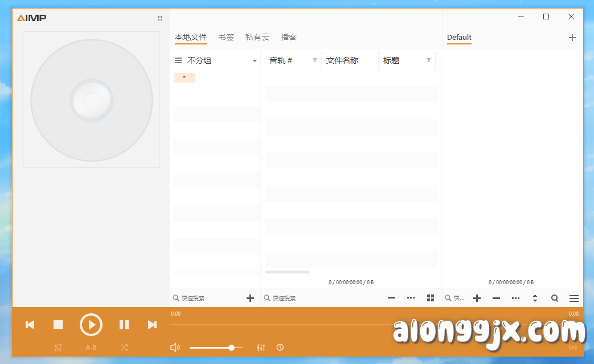Viewport: 594px width, 364px height.
Task: Click the magnifier search icon near Default playlist
Action: point(554,298)
